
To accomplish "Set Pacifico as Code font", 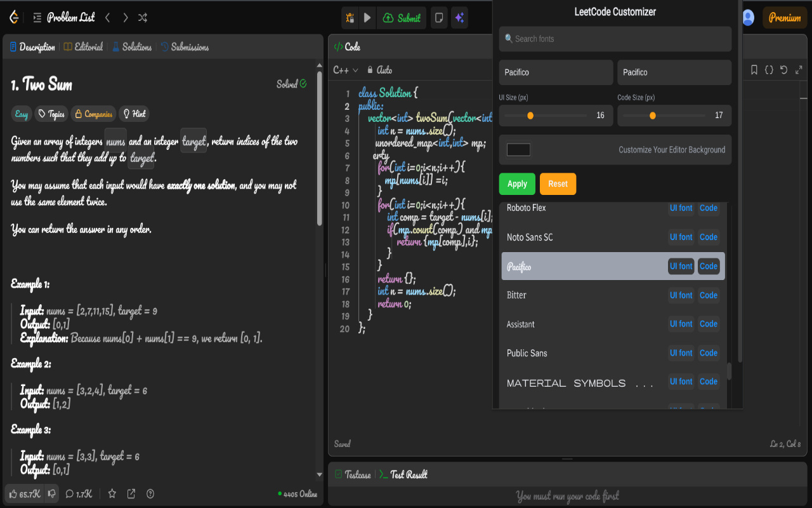I will coord(709,266).
